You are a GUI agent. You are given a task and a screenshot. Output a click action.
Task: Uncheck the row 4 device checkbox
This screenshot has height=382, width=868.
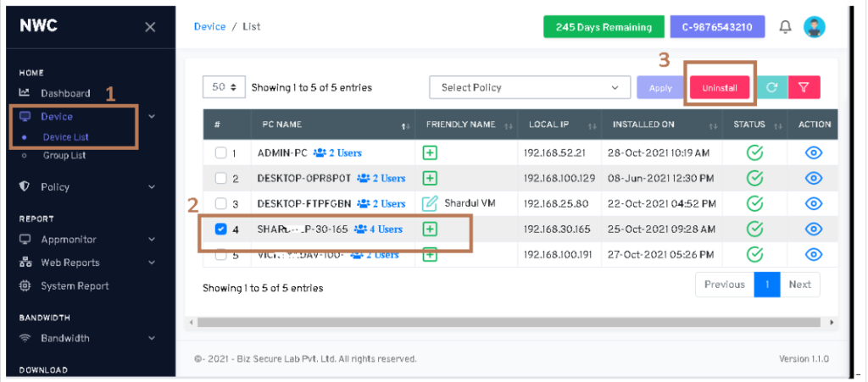[221, 229]
